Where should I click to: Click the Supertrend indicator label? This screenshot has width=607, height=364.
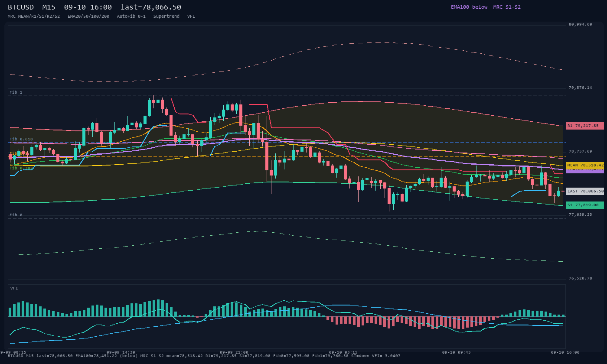point(166,16)
